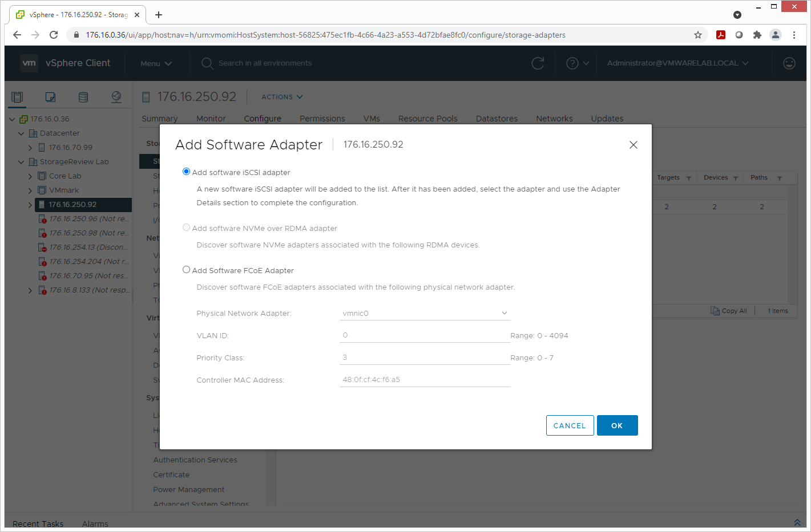The image size is (811, 532).
Task: Open the Hosts and Clusters view icon
Action: tap(17, 97)
